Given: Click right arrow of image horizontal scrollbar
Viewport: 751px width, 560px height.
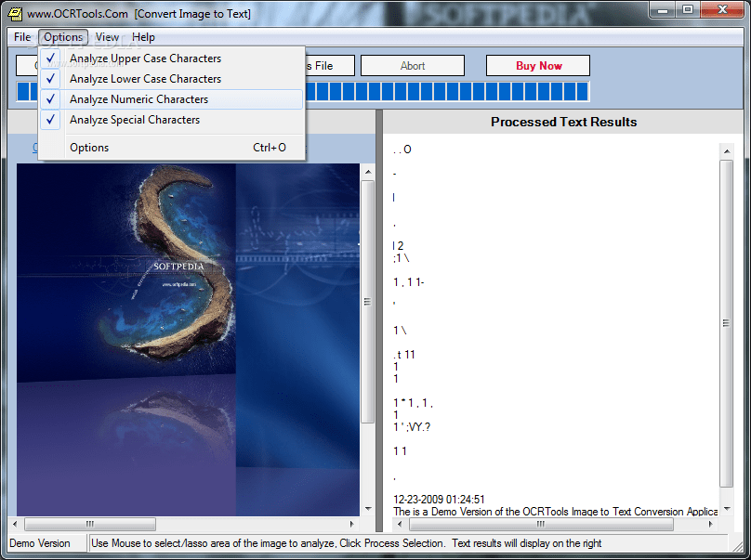Looking at the screenshot, I should click(352, 524).
